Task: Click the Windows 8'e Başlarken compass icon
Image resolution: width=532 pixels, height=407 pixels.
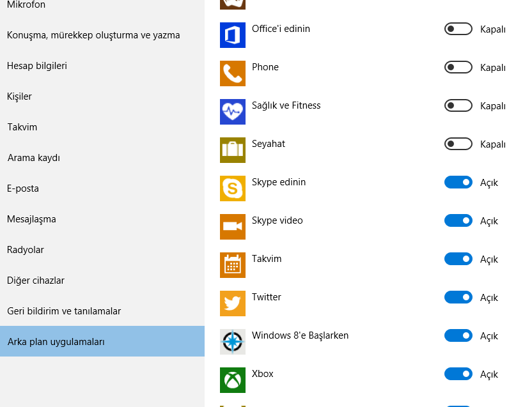Action: point(233,342)
